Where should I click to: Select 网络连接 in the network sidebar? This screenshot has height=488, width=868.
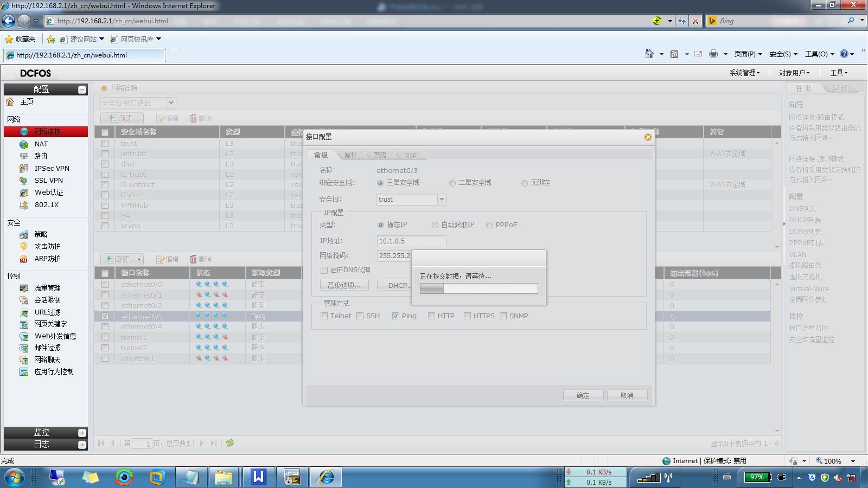point(46,132)
